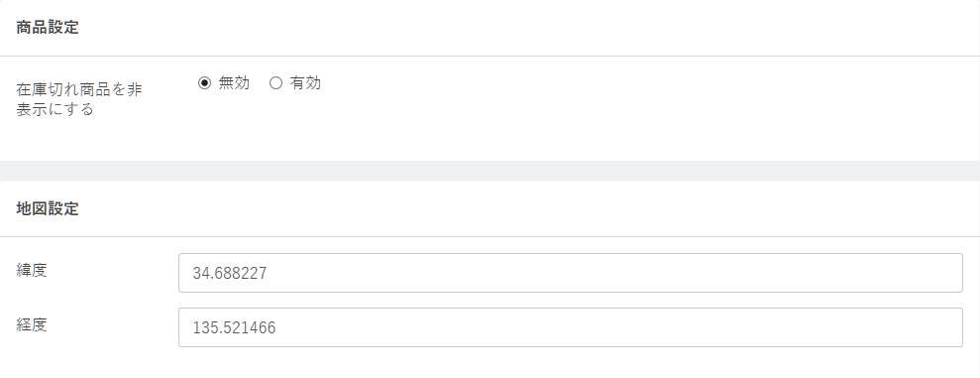Place cursor in latitude value 34.688227

point(229,274)
